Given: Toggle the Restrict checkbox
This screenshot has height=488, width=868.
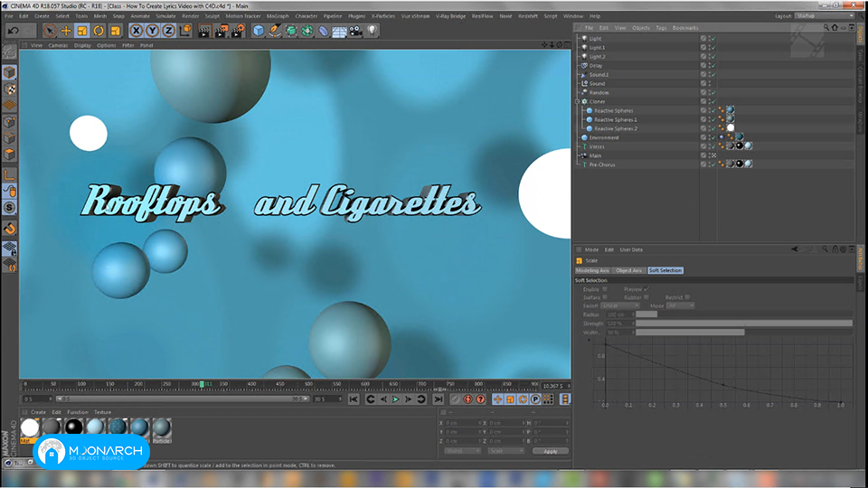Looking at the screenshot, I should tap(687, 297).
